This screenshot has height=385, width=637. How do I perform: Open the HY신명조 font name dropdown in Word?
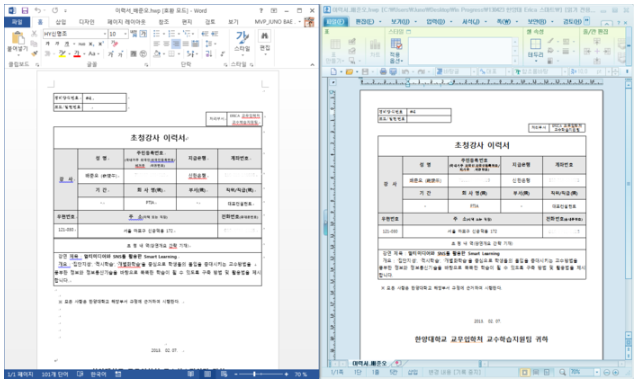click(x=104, y=34)
